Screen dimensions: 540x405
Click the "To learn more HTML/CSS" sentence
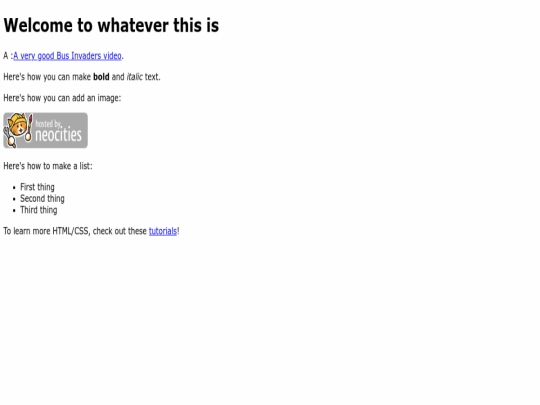91,231
